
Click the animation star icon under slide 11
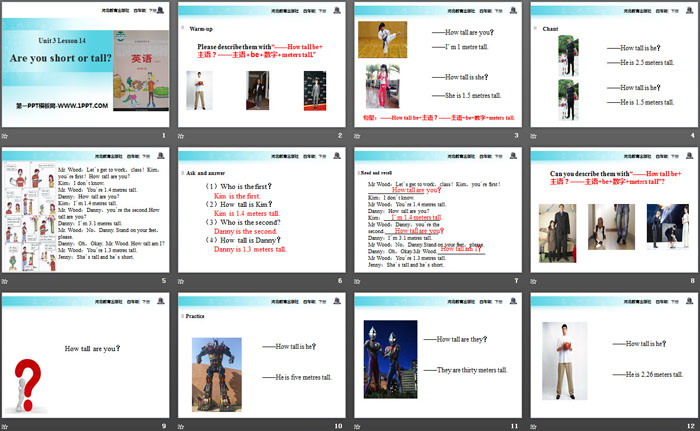(357, 427)
